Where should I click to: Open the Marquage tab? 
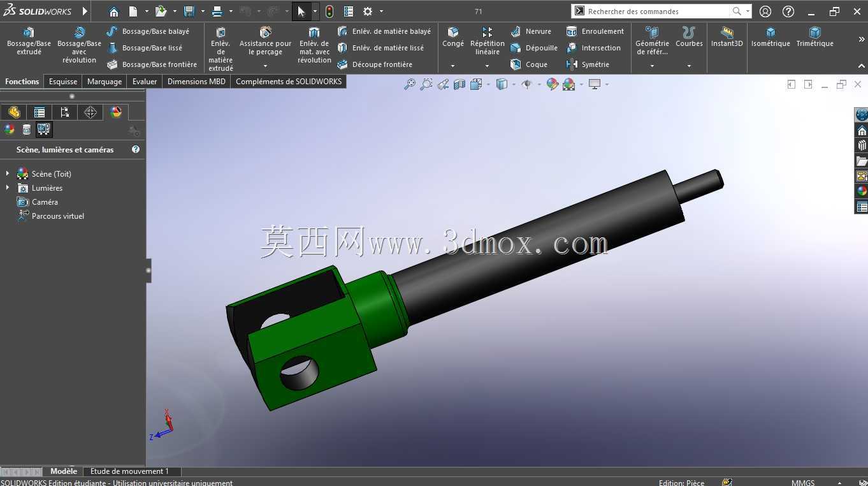[105, 82]
